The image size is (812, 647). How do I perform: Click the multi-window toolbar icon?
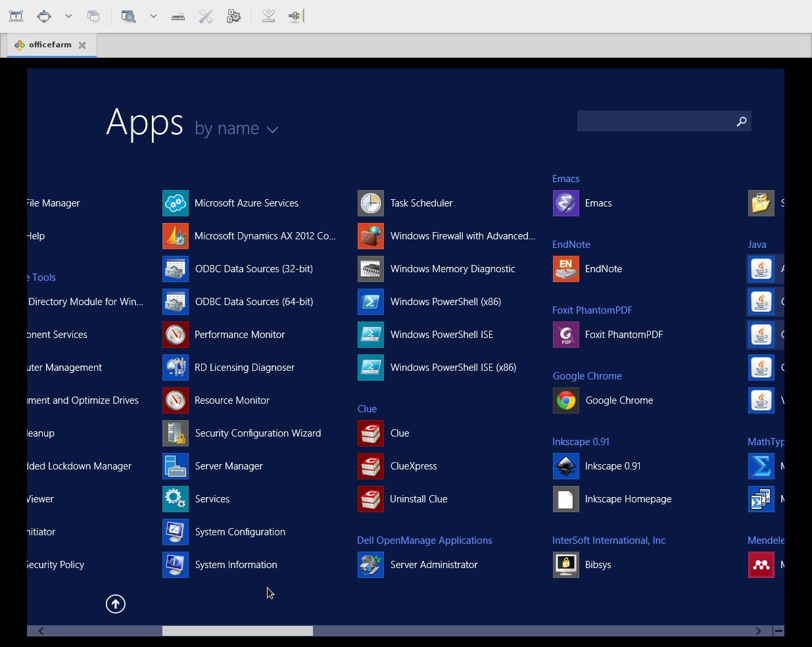pyautogui.click(x=93, y=16)
